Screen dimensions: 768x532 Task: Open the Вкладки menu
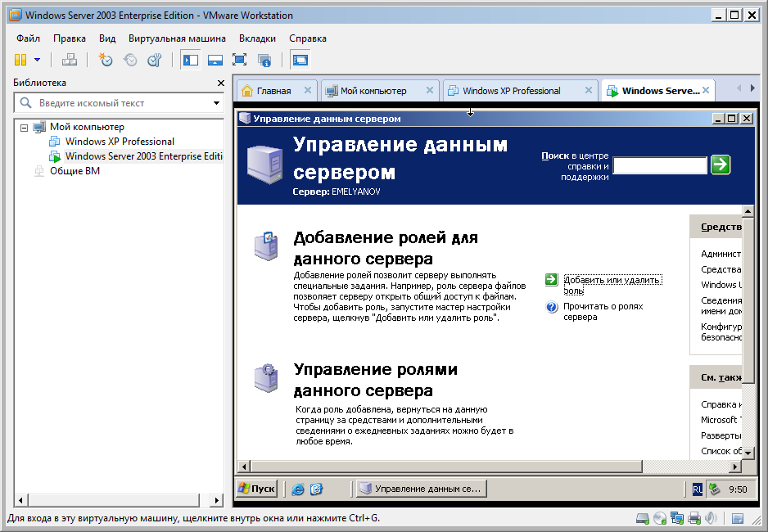tap(257, 38)
